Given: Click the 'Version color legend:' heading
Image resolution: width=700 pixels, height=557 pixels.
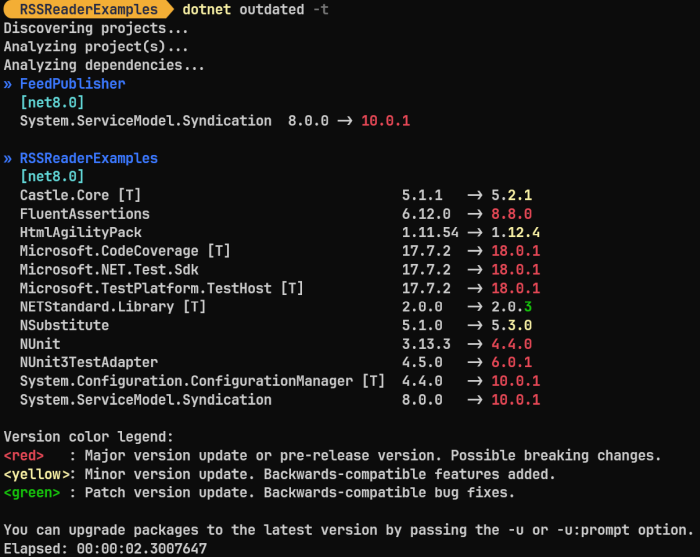Looking at the screenshot, I should point(88,437).
